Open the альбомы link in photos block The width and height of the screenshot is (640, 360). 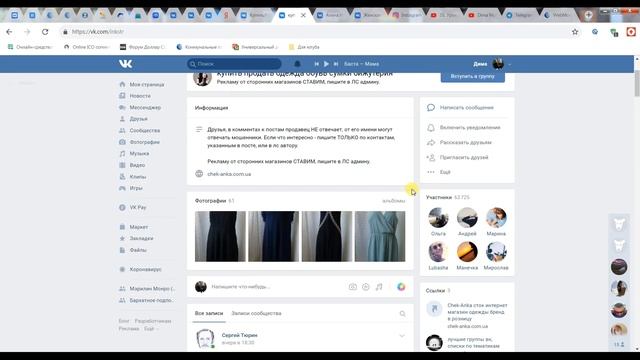pyautogui.click(x=393, y=201)
